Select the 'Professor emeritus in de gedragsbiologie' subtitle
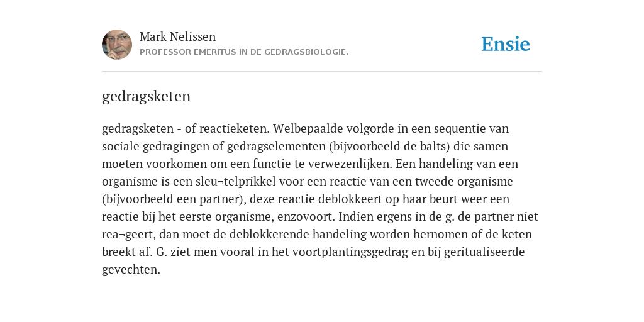 [244, 52]
